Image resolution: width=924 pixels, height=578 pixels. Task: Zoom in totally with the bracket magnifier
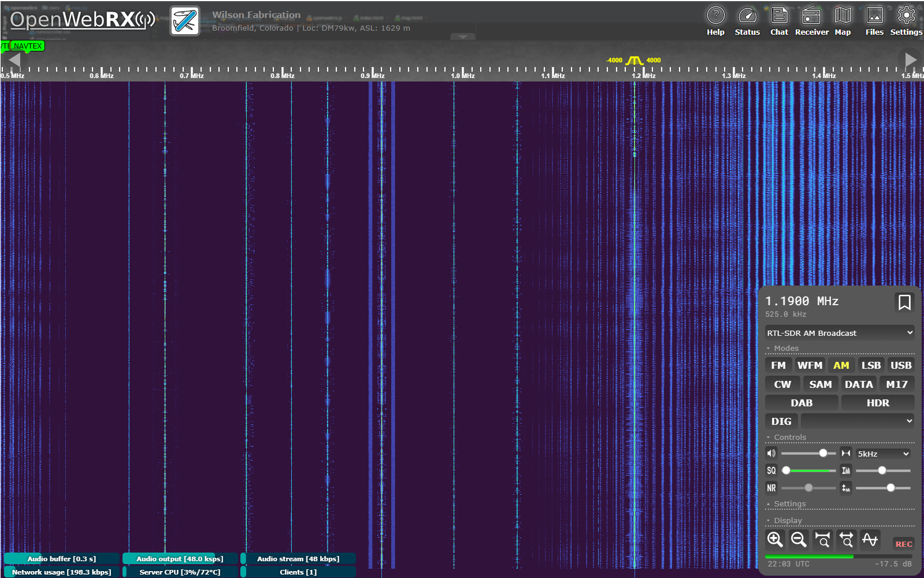(x=822, y=539)
